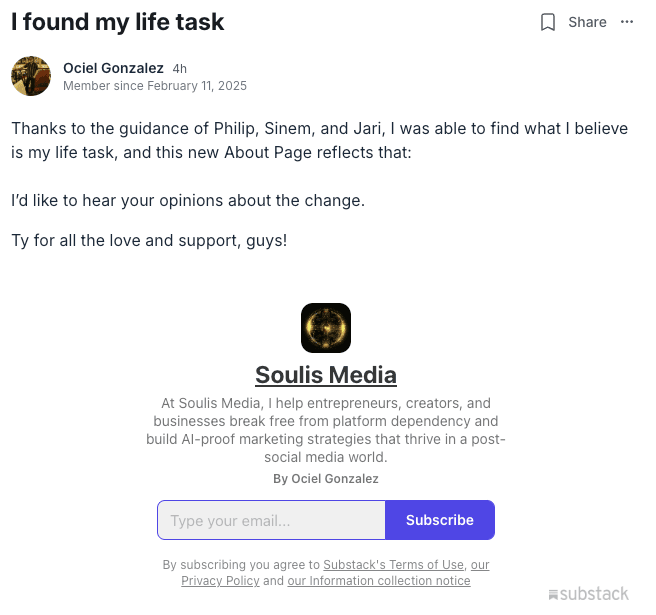Open the Soulis Media publication link
The image size is (656, 615).
tap(326, 375)
